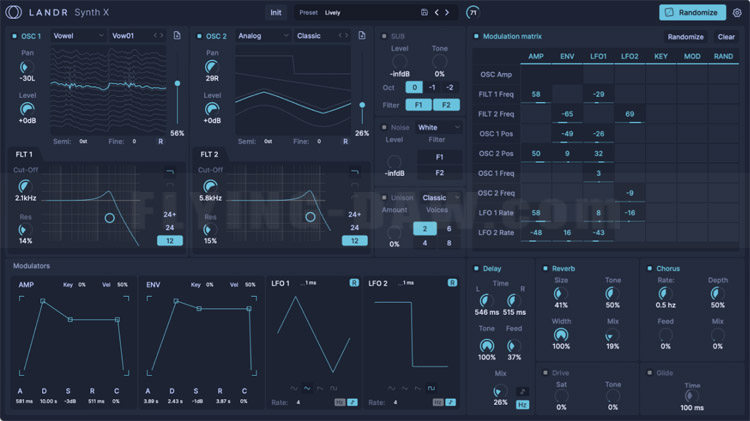Click the Delay note-sync icon
Viewport: 750px width, 421px height.
pos(522,391)
